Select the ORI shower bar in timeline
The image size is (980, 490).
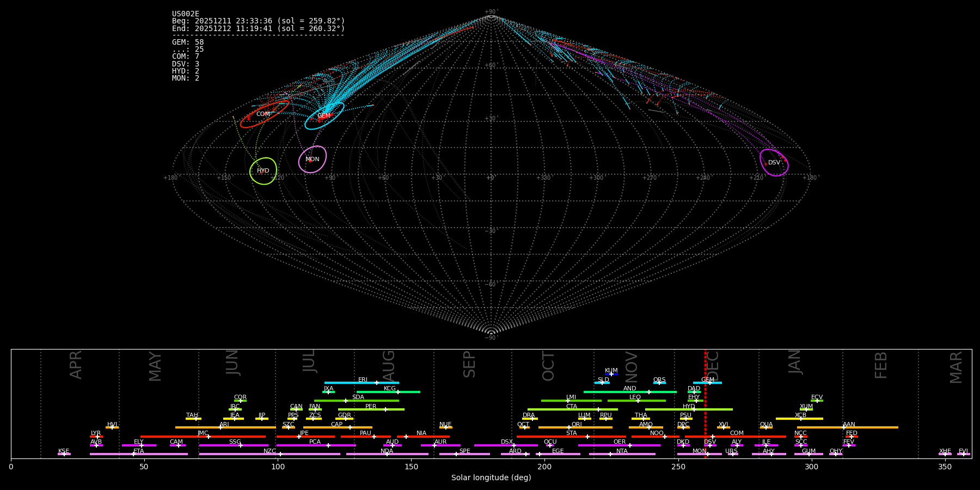(575, 427)
